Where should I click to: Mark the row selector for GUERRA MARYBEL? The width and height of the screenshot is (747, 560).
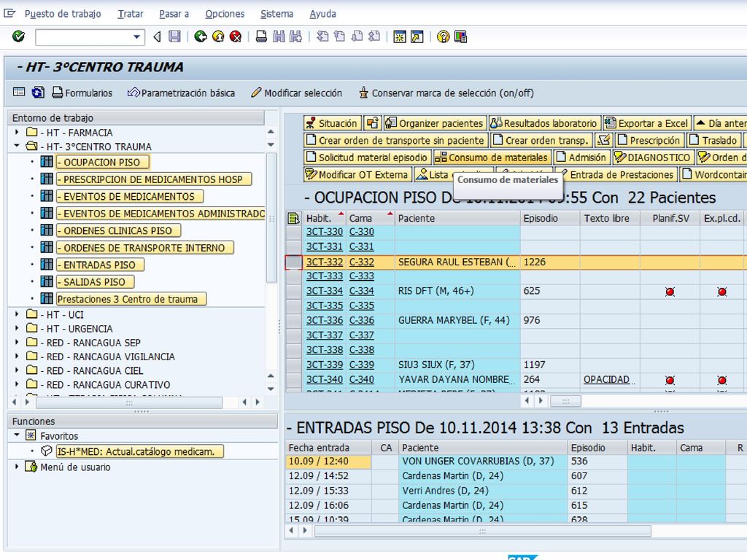[x=293, y=321]
